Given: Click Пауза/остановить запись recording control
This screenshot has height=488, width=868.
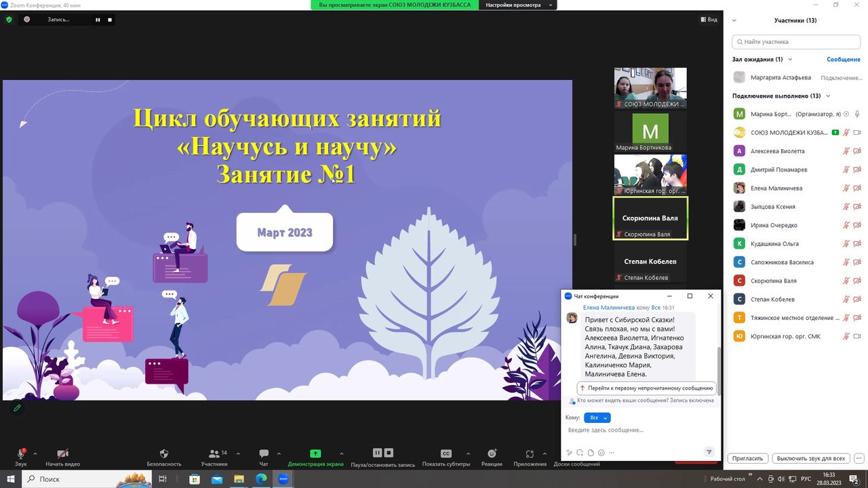Looking at the screenshot, I should pos(382,457).
